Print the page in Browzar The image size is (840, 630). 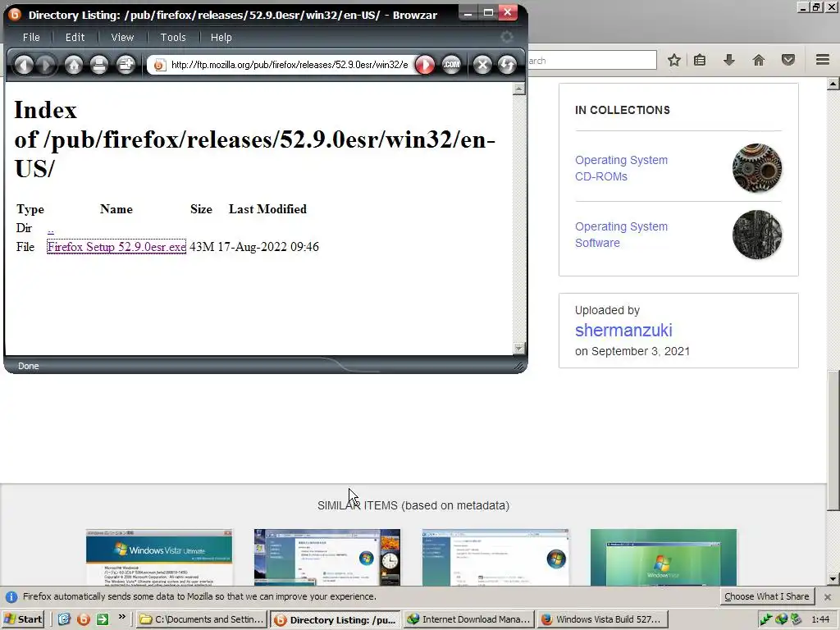pyautogui.click(x=99, y=65)
